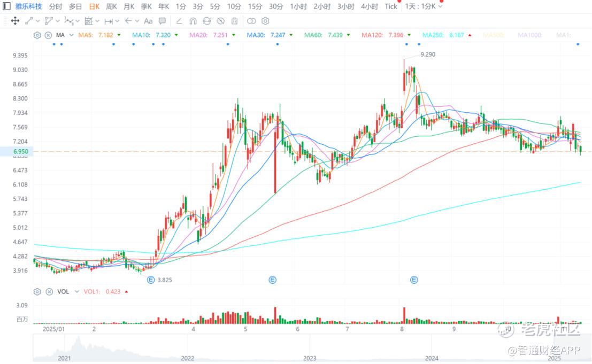Hide all drawings with crossed-eye icon
The height and width of the screenshot is (364, 592).
click(x=221, y=21)
